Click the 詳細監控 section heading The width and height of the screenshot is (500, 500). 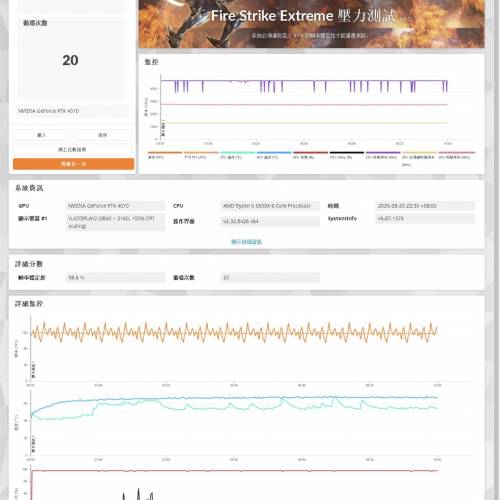(29, 304)
